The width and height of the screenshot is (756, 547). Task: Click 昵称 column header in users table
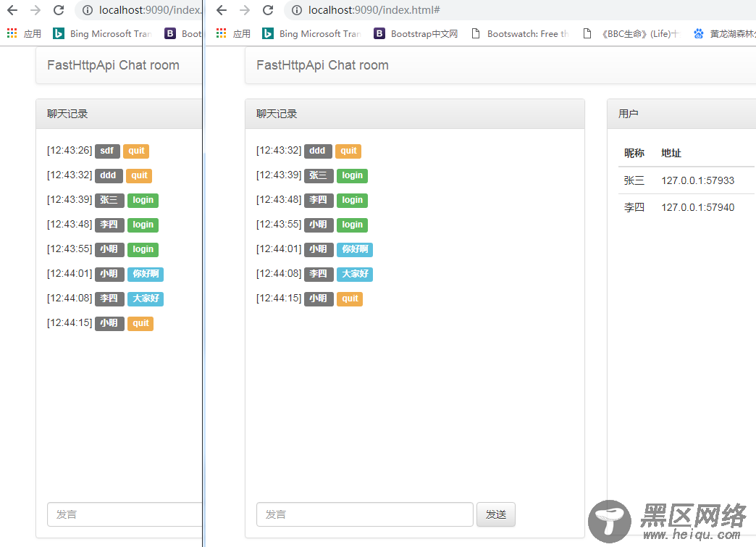click(634, 153)
